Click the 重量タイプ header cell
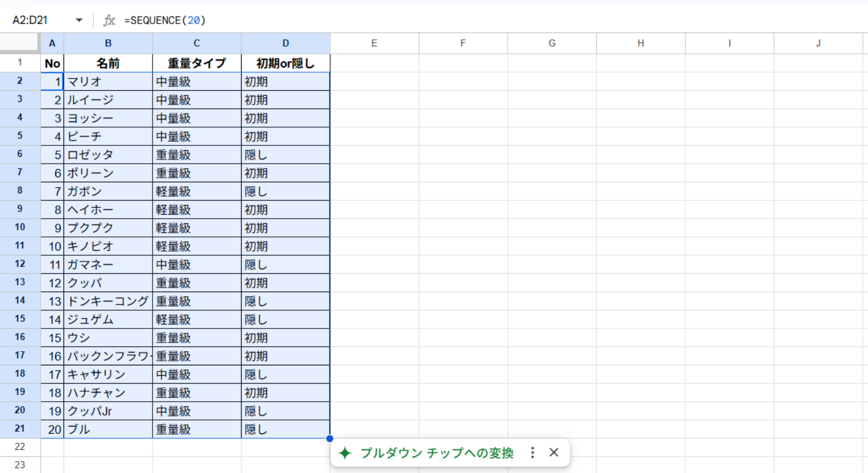The height and width of the screenshot is (473, 868). pyautogui.click(x=197, y=63)
